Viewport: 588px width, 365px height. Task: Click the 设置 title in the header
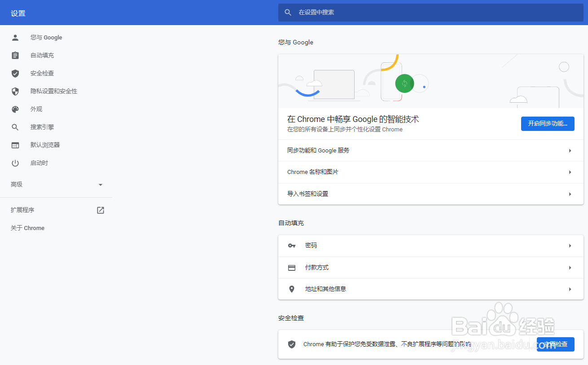tap(18, 13)
